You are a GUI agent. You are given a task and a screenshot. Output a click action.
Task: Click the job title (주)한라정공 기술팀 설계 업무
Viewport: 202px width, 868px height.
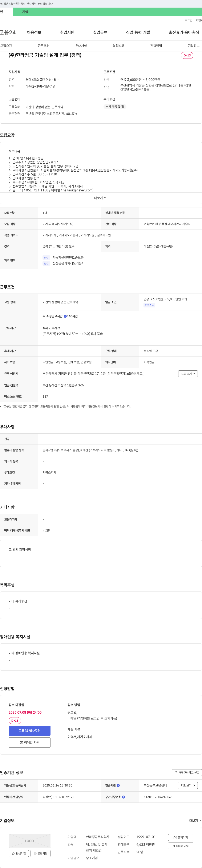[45, 55]
